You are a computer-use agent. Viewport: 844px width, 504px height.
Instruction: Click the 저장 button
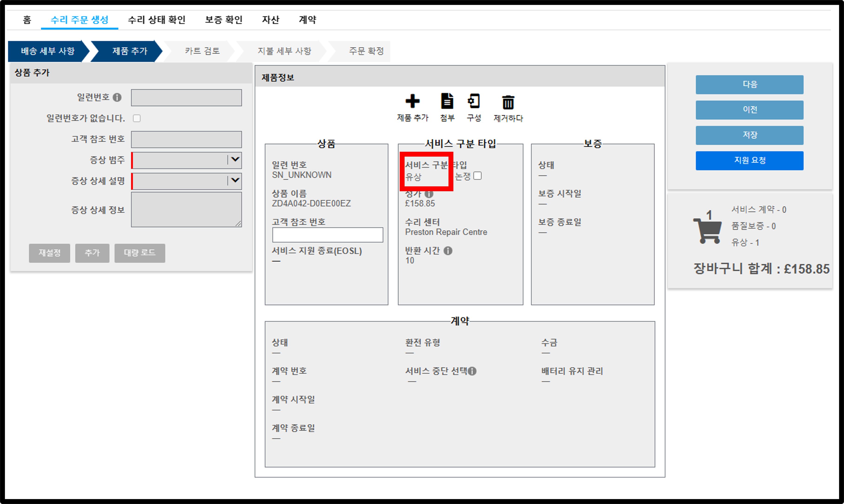pyautogui.click(x=750, y=135)
